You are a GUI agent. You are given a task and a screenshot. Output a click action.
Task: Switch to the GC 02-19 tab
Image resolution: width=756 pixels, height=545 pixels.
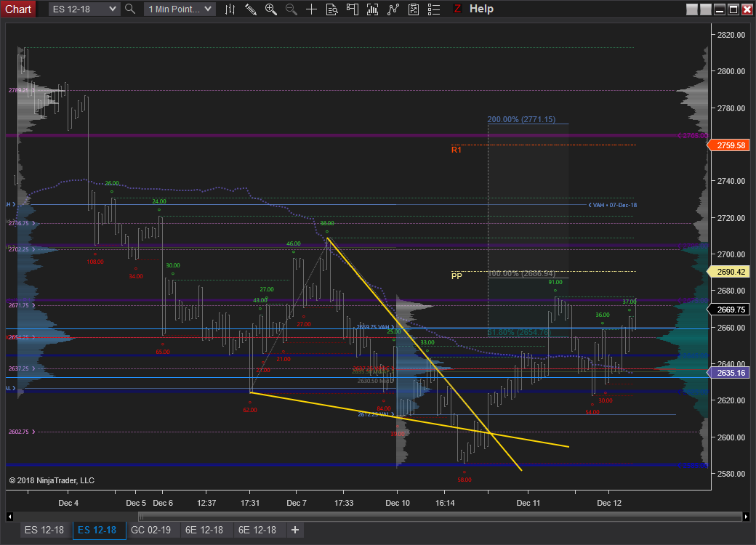point(151,530)
